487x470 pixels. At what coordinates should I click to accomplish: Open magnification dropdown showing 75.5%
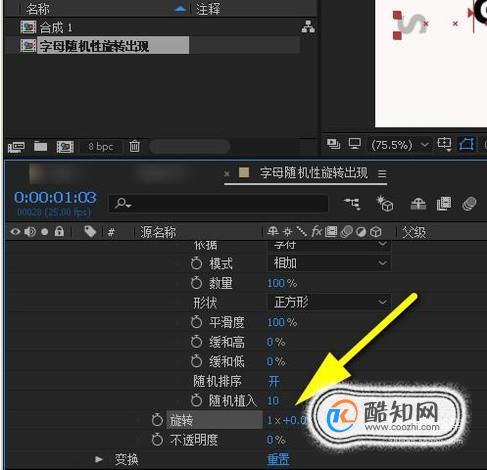pos(399,145)
